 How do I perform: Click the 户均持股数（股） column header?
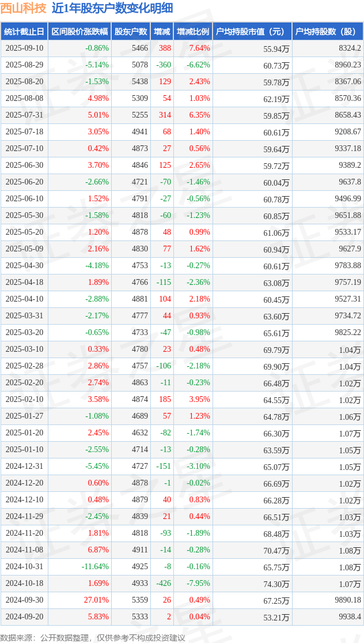pyautogui.click(x=328, y=32)
